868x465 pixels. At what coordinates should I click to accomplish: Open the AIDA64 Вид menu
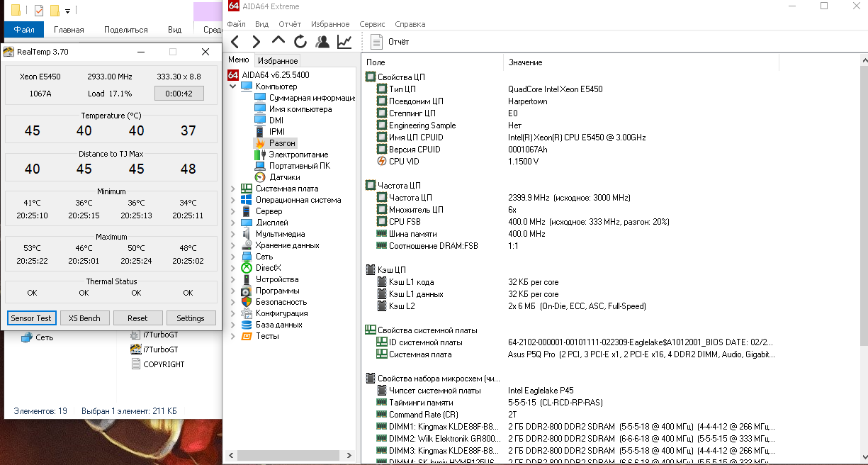261,24
